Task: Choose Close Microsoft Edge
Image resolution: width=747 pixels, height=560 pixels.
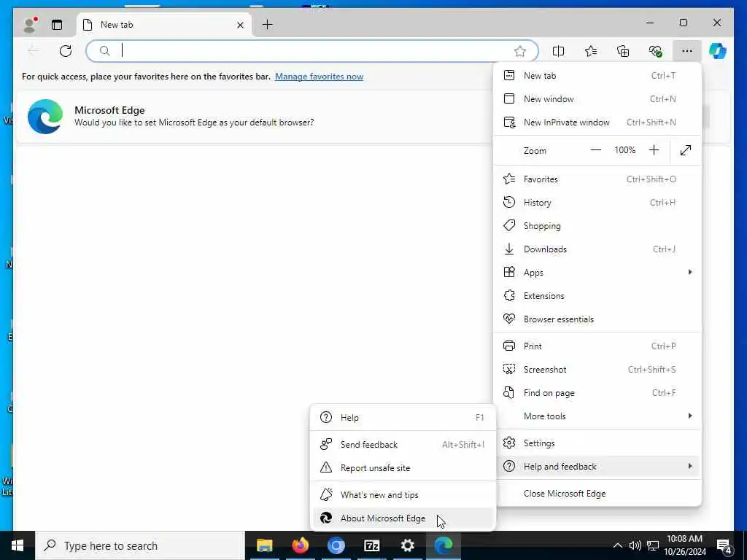Action: (x=597, y=494)
